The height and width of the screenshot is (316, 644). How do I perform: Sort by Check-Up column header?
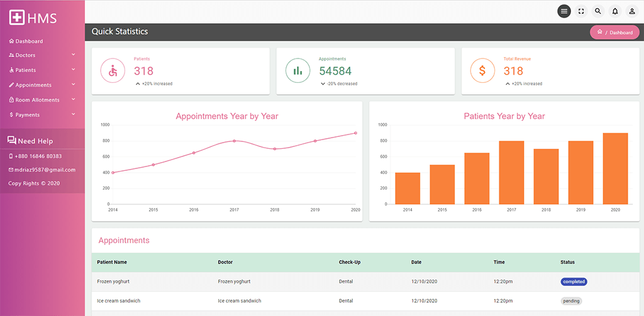350,262
